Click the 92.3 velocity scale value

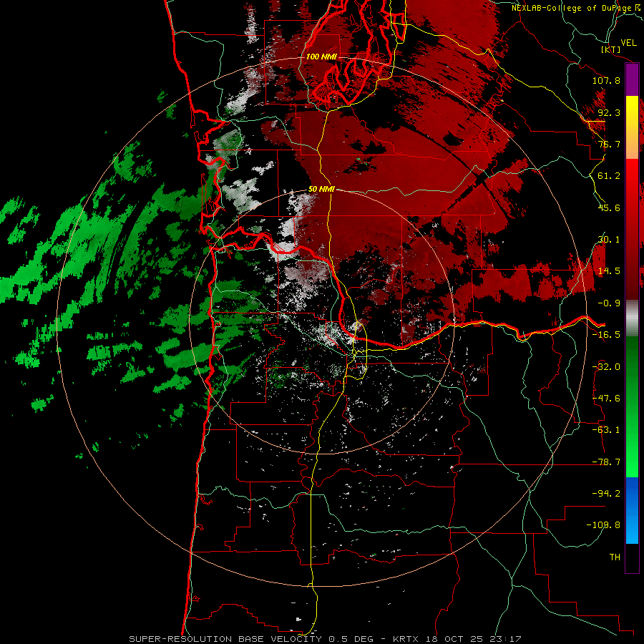tap(609, 112)
